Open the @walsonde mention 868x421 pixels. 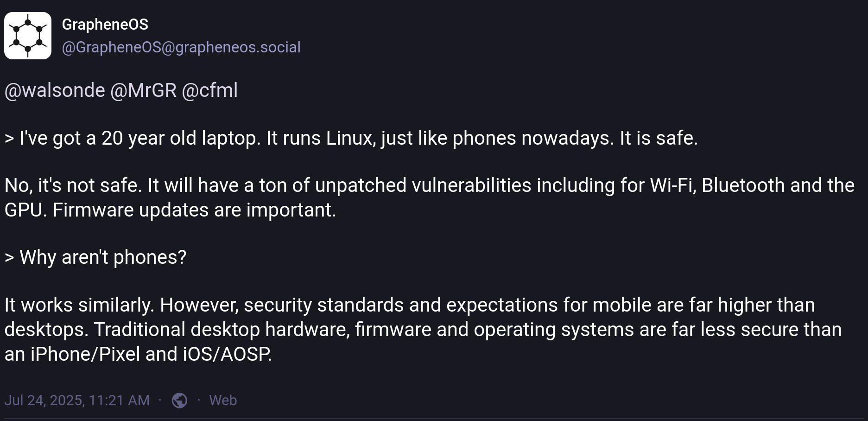point(55,90)
